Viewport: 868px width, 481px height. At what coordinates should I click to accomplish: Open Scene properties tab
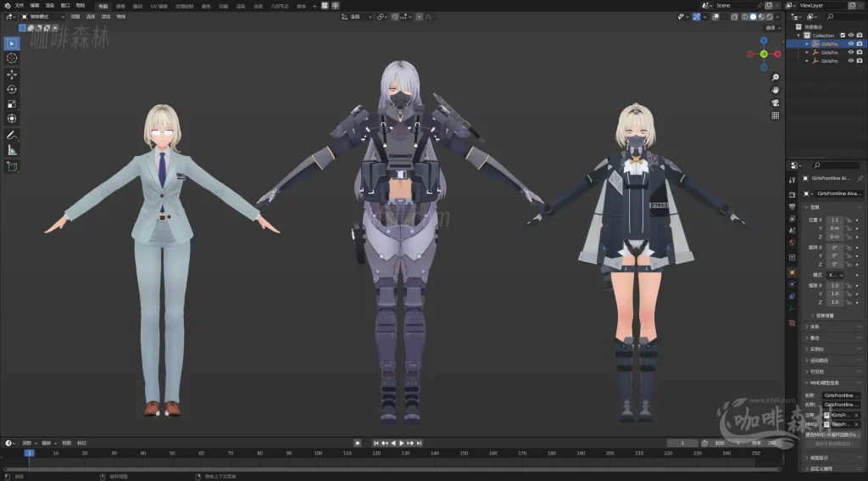click(793, 231)
